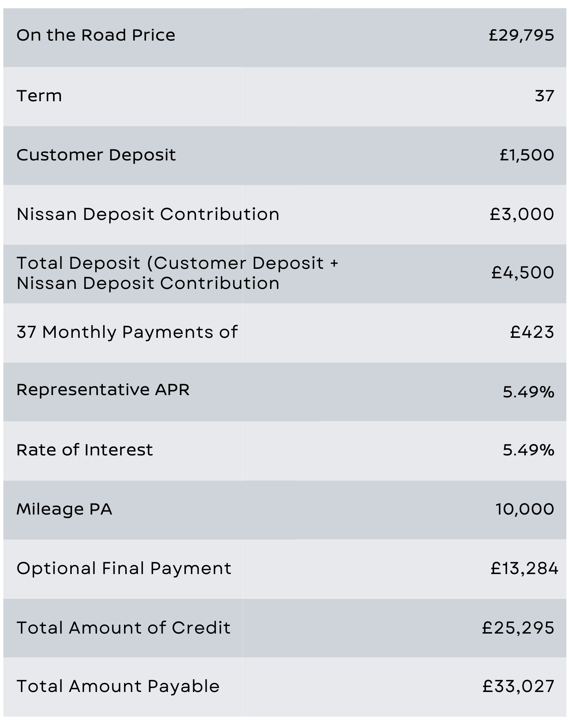Click the "37 Monthly Payments of" label
This screenshot has height=728, width=569.
127,332
